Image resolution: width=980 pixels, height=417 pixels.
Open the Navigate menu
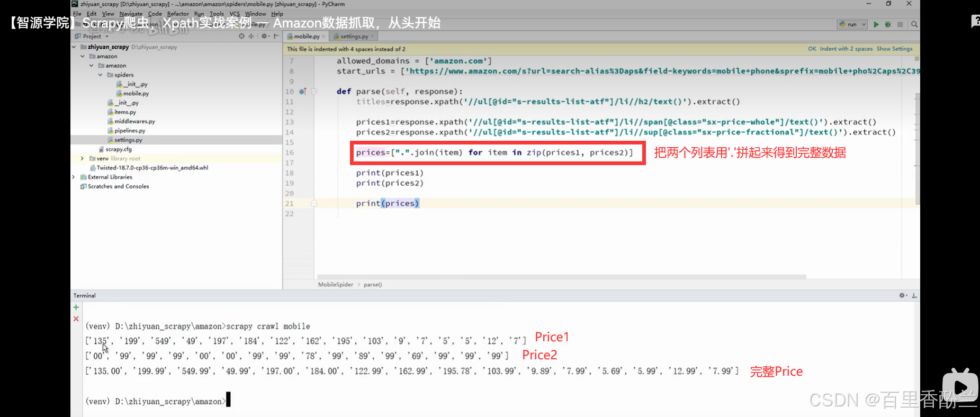[x=131, y=14]
